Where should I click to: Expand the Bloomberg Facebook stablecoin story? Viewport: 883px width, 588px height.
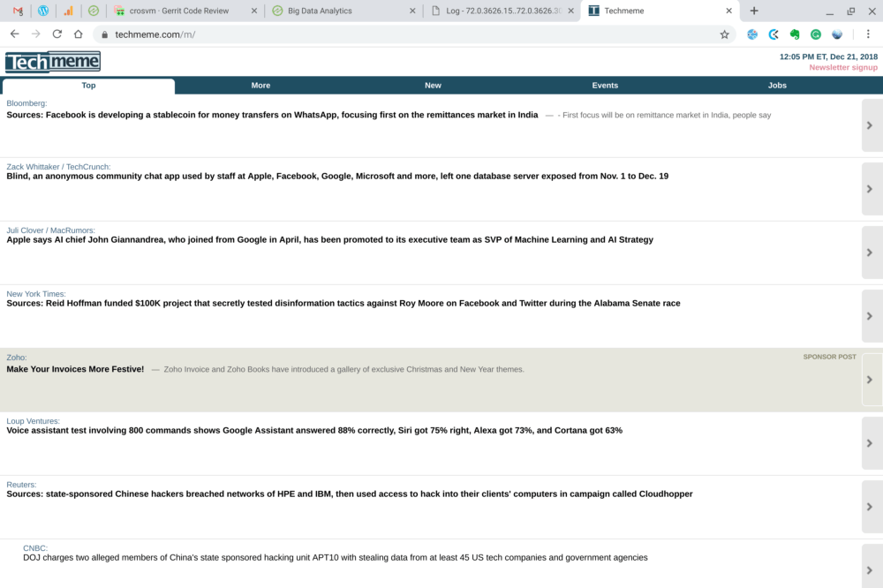tap(872, 125)
